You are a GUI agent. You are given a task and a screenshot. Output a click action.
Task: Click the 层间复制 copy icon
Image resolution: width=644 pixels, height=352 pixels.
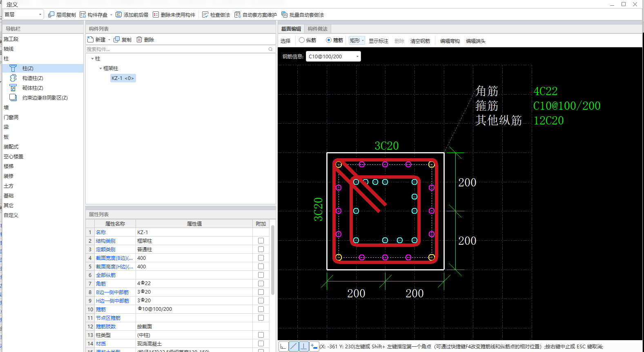click(51, 15)
